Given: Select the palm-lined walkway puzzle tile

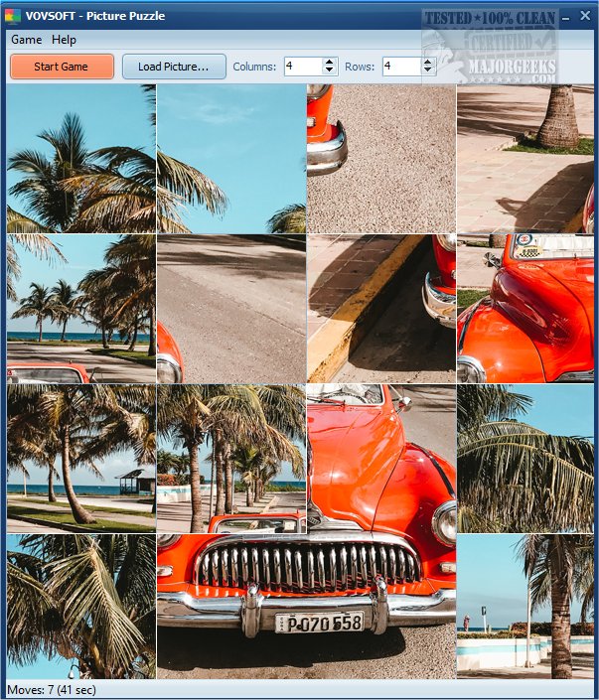Looking at the screenshot, I should (x=231, y=459).
